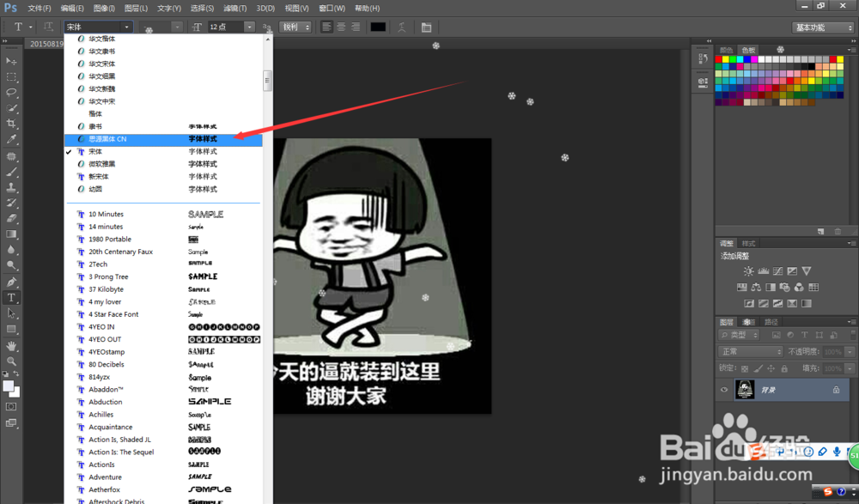
Task: Select the Zoom tool
Action: [x=11, y=361]
